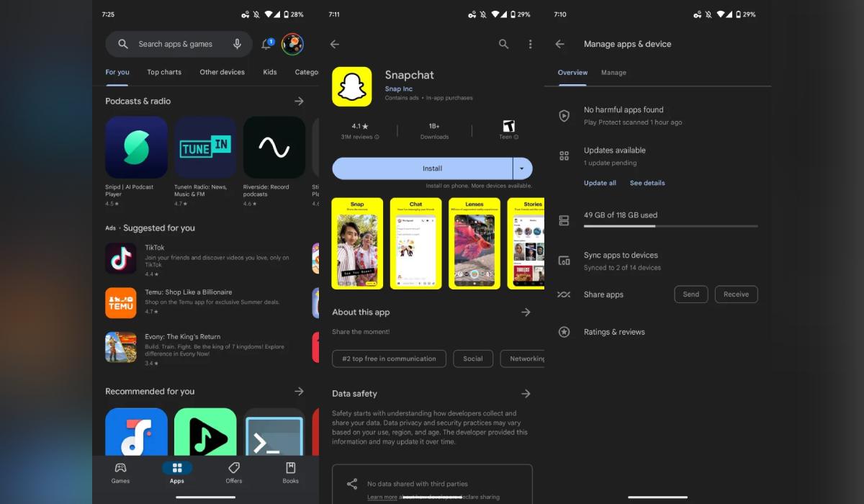
Task: Tap the microphone voice search icon
Action: (237, 44)
